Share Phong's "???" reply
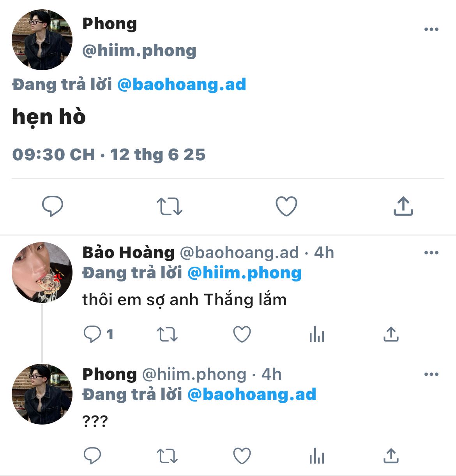This screenshot has width=456, height=476. (391, 456)
